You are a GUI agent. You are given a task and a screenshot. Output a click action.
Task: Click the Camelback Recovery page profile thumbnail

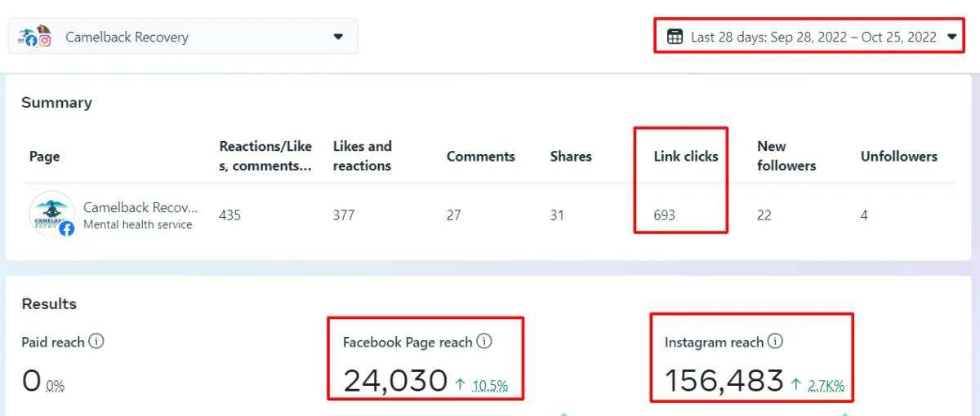click(x=52, y=215)
